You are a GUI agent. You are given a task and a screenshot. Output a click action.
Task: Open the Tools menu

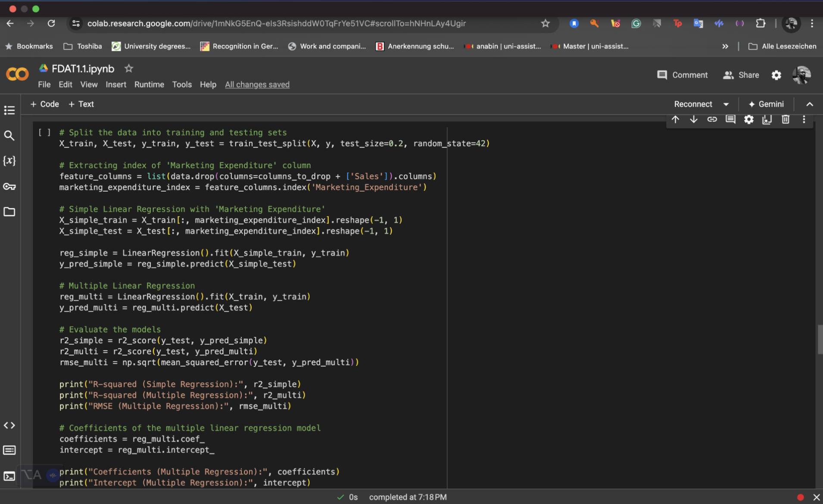[181, 84]
